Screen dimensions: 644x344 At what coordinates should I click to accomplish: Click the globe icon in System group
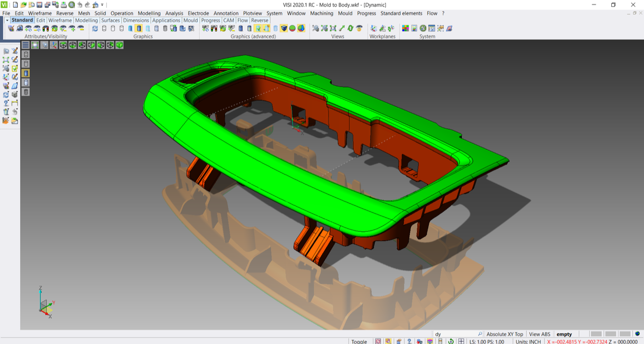click(423, 28)
